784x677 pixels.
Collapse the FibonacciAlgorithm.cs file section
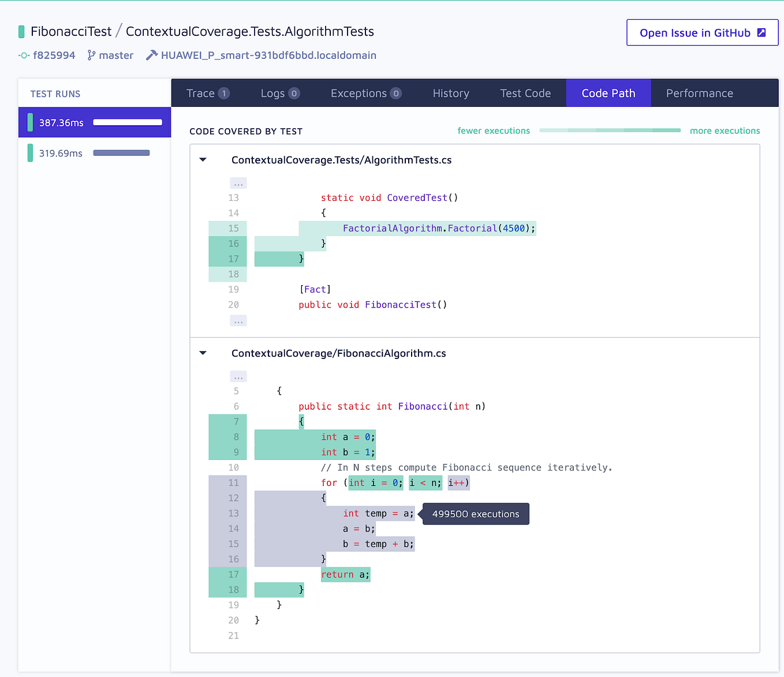pyautogui.click(x=203, y=353)
